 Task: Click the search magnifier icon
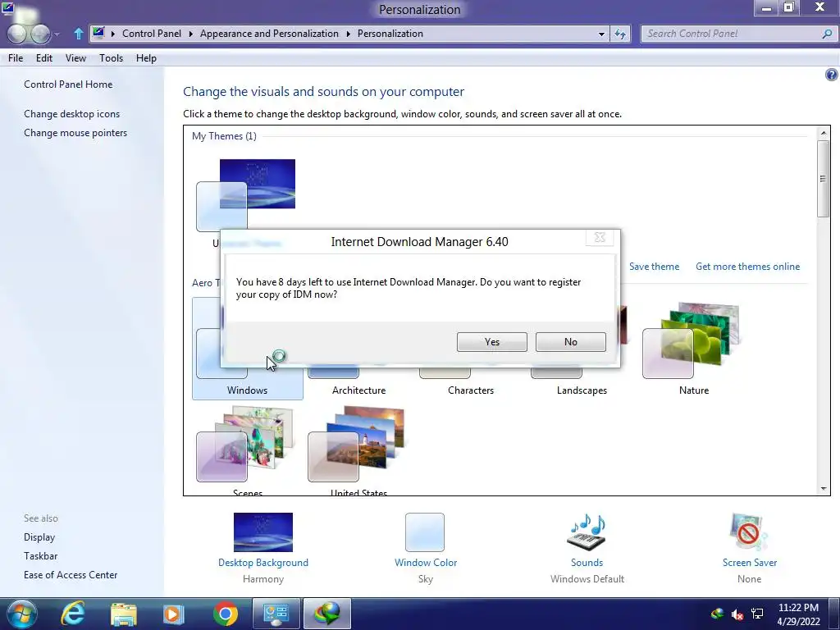click(x=827, y=34)
